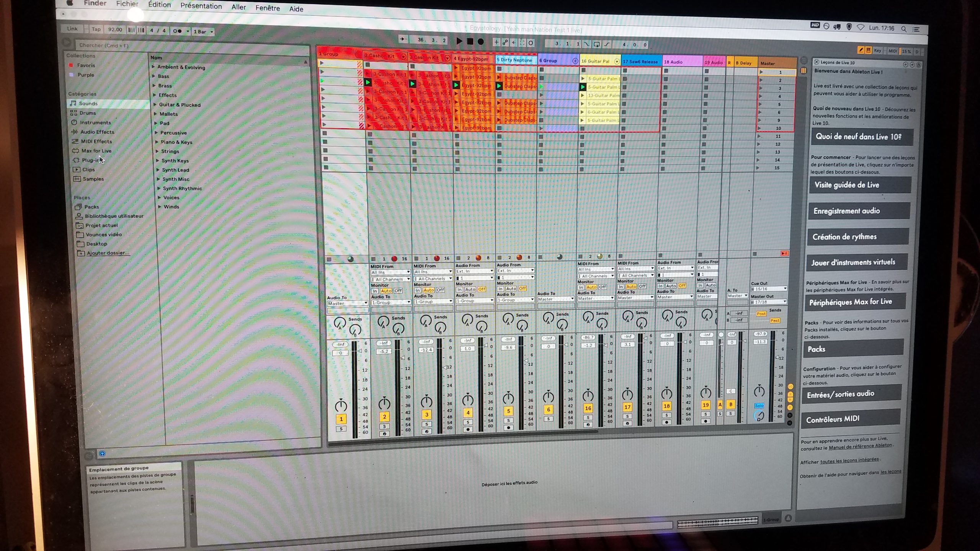
Task: Unfold the 16 Guitar Pal track arrow
Action: [616, 61]
